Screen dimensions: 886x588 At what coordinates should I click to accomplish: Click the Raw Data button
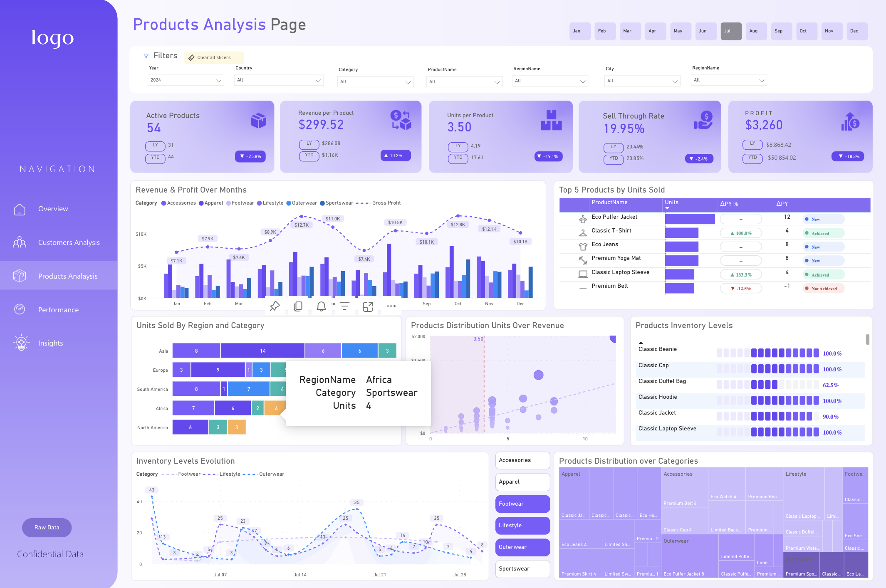click(47, 528)
